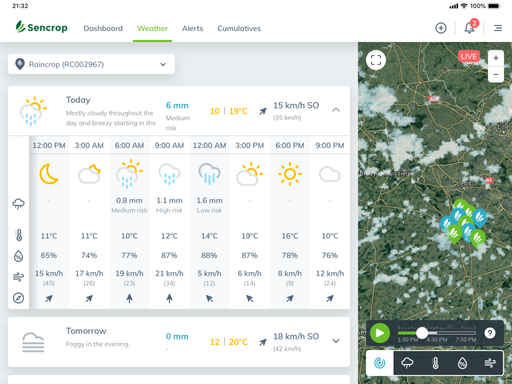Click the rain cloud icon at 9:00 AM
Viewport: 512px width, 384px height.
point(169,174)
